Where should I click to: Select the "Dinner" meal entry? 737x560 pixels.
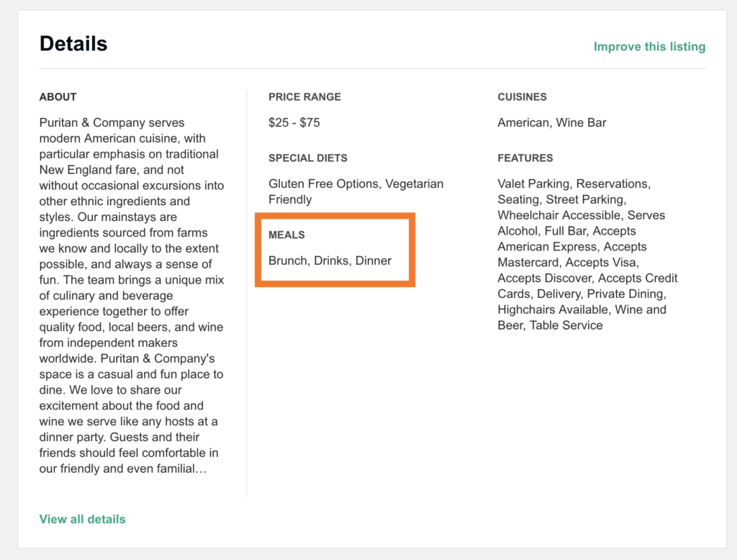[374, 261]
